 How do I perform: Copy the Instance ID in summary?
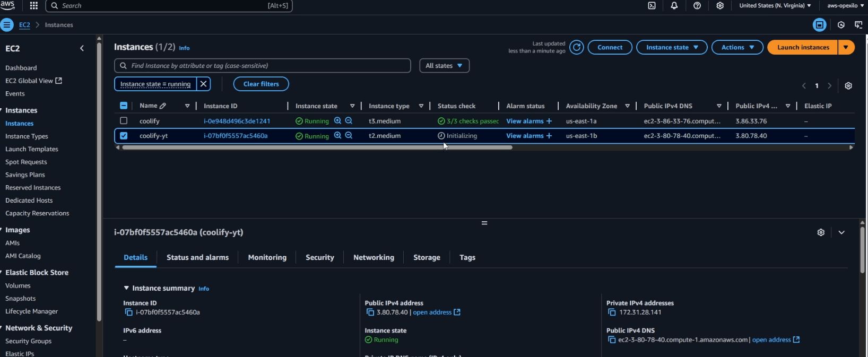point(128,312)
